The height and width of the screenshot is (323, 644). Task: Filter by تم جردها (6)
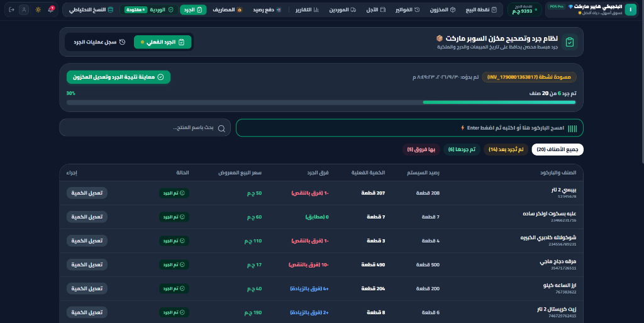[462, 150]
